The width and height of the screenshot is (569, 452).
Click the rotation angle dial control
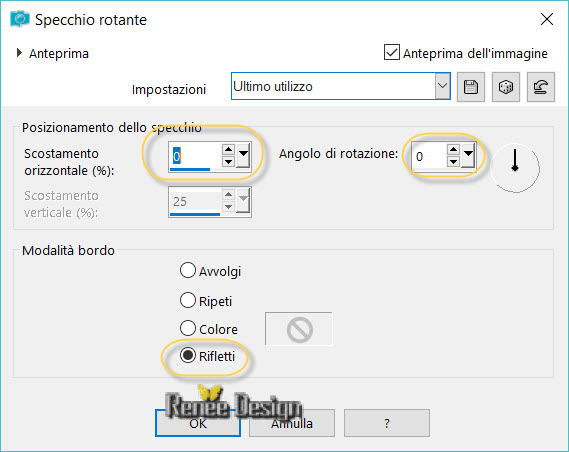pyautogui.click(x=515, y=168)
